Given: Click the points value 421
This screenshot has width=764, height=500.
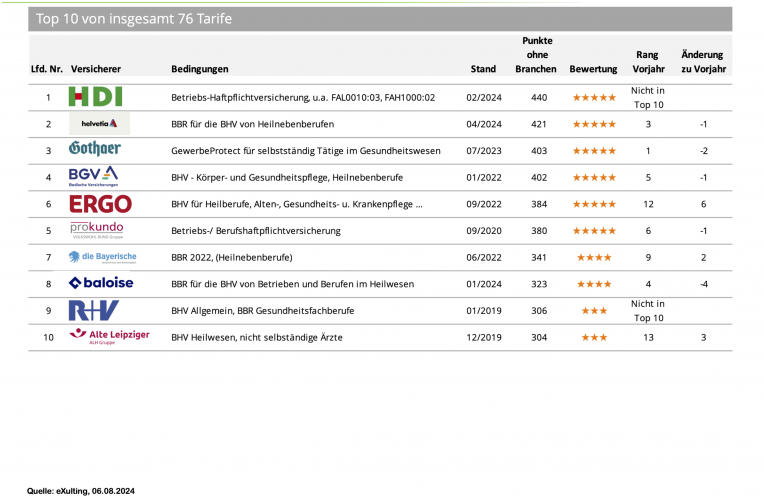Looking at the screenshot, I should point(539,124).
